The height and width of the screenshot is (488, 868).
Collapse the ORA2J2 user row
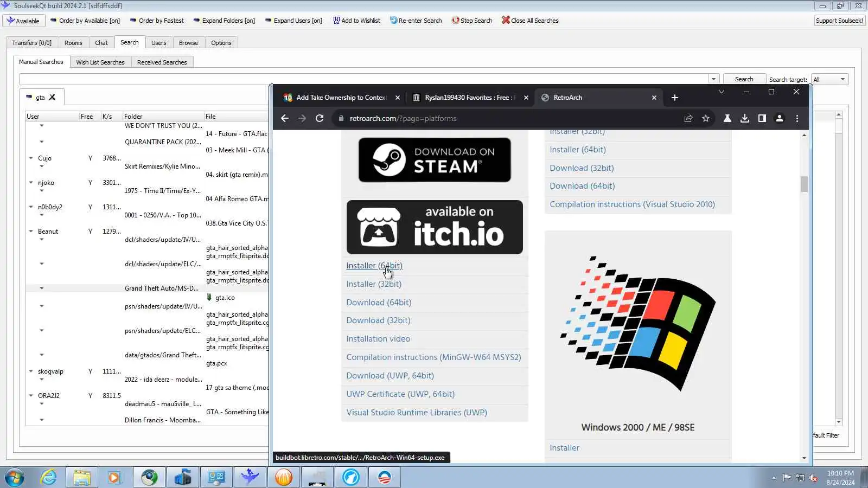click(x=31, y=396)
